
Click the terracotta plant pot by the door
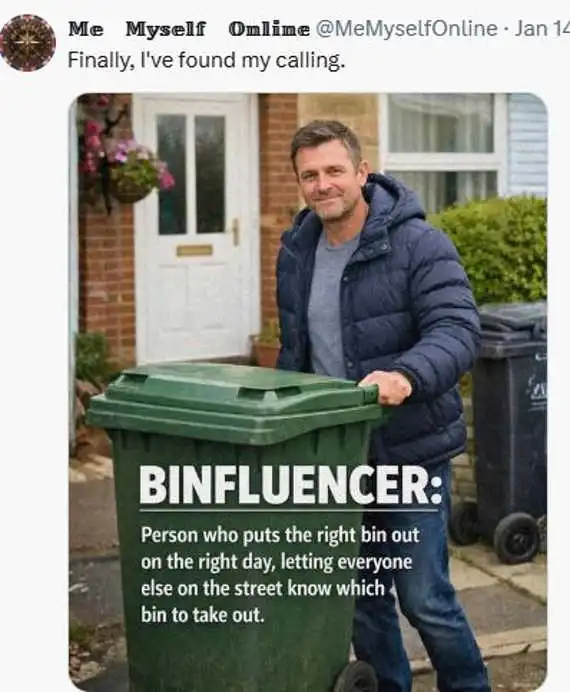[x=267, y=354]
